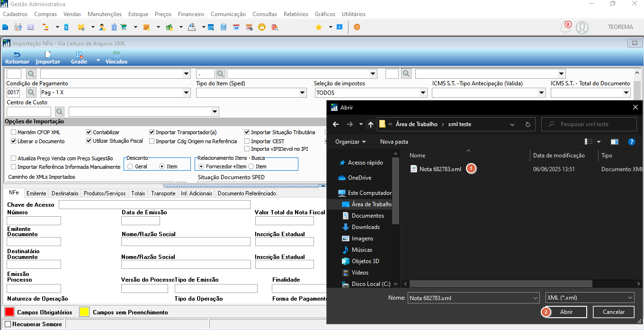Viewport: 644px width, 330px height.
Task: Click the yellow star favorites icon
Action: coord(319,27)
